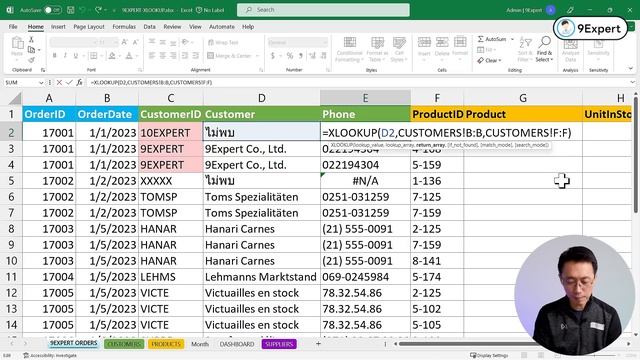The height and width of the screenshot is (360, 640).
Task: Open Sort & Filter menu
Action: tap(525, 49)
